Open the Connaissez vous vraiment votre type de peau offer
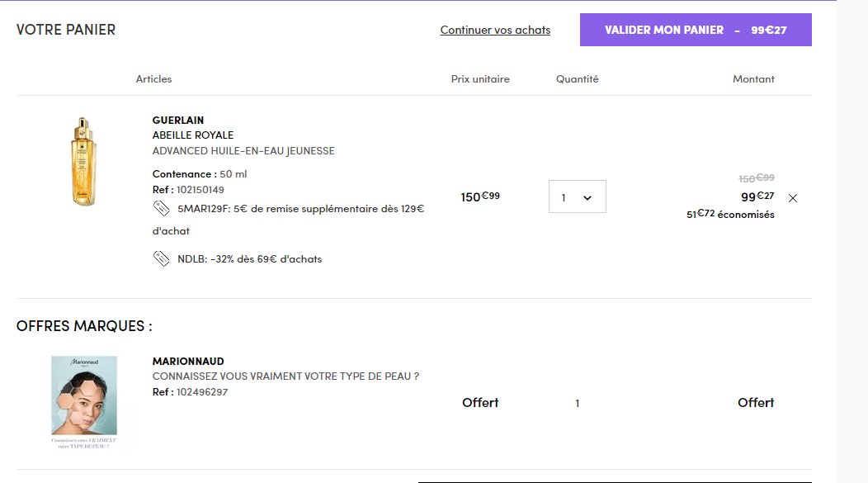868x483 pixels. [x=285, y=376]
